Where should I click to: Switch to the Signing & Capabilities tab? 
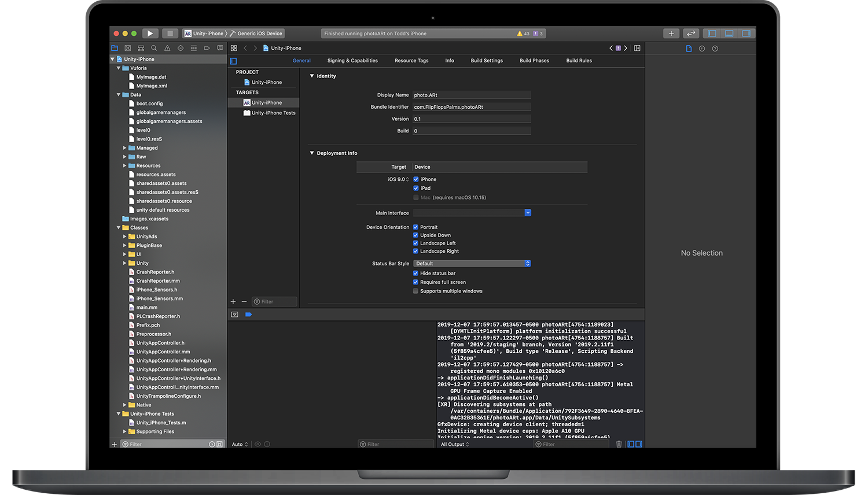point(352,61)
